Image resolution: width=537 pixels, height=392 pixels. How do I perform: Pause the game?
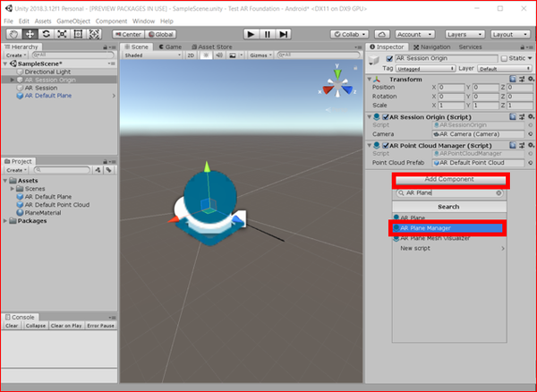(x=267, y=34)
